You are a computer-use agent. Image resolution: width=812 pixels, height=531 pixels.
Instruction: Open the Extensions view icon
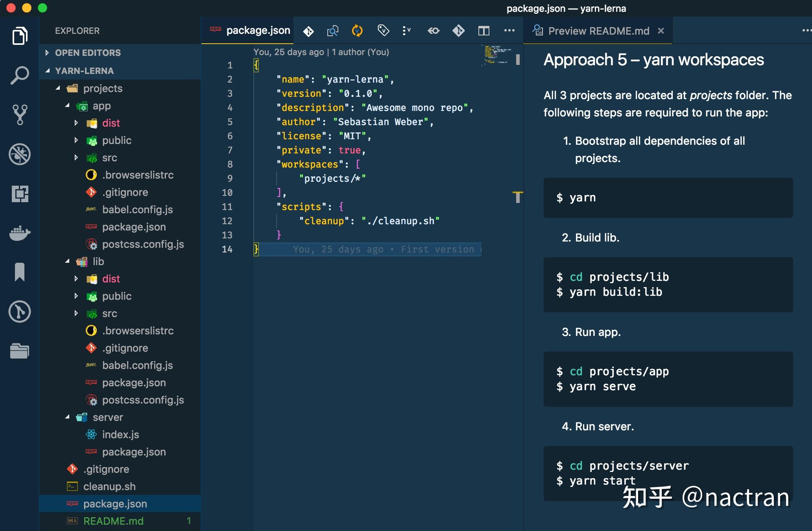19,194
